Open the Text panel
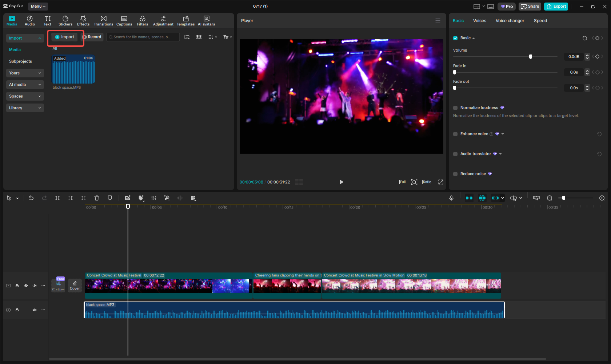This screenshot has height=364, width=611. [x=48, y=21]
